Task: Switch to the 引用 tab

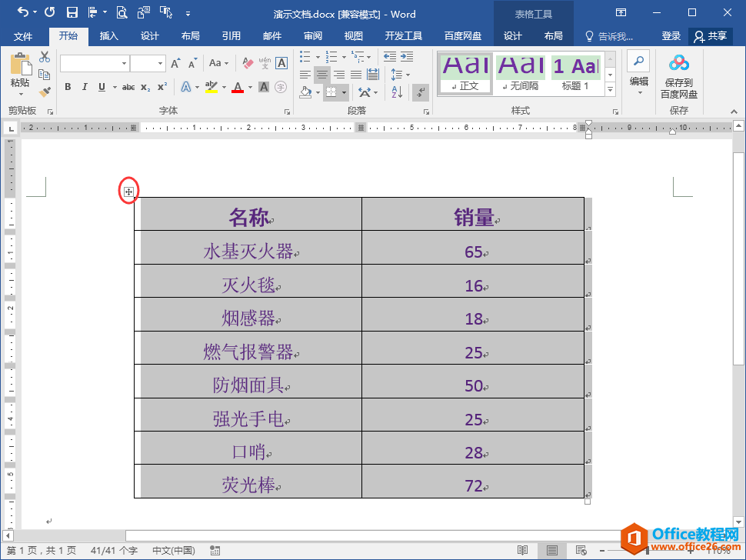Action: point(231,36)
